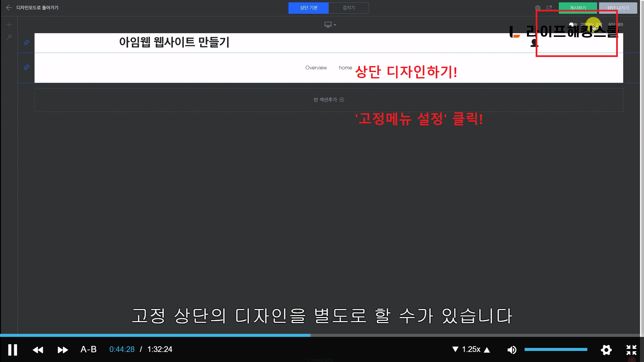Click the user profile icon in header
The image size is (644, 362).
[534, 43]
